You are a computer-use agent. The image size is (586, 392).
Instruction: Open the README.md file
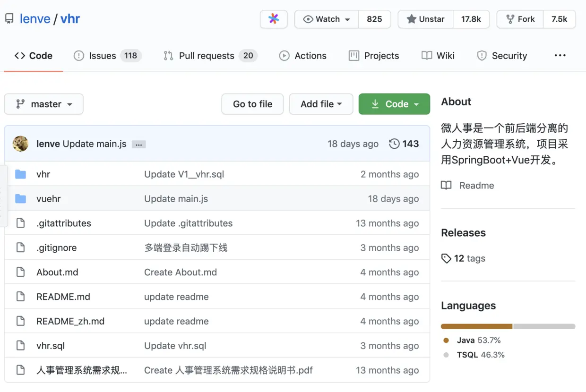63,297
